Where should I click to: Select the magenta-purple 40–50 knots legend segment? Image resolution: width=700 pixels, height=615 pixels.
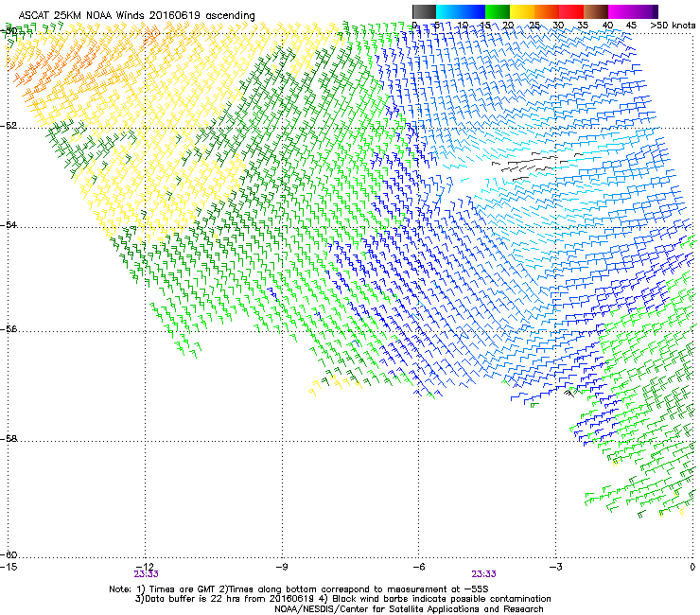tap(633, 11)
